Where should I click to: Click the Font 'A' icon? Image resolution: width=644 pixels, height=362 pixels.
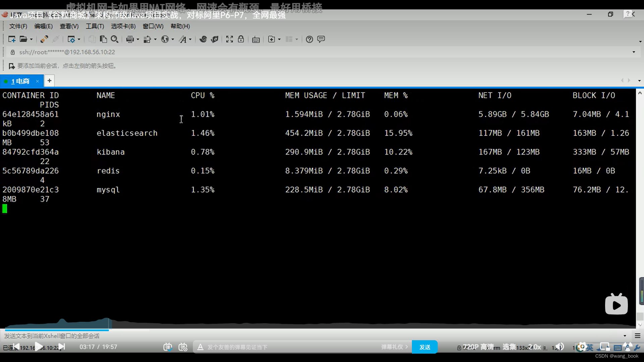tap(182, 39)
